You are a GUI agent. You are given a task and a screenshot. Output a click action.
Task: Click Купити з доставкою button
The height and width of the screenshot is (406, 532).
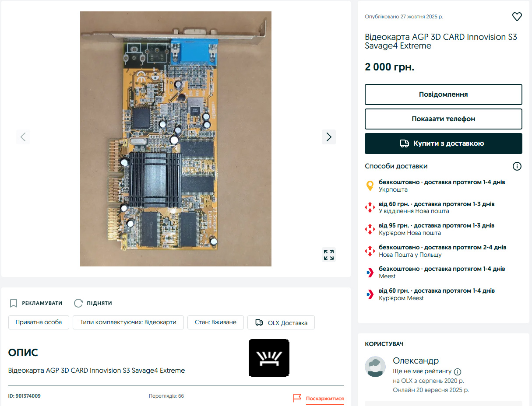(443, 143)
